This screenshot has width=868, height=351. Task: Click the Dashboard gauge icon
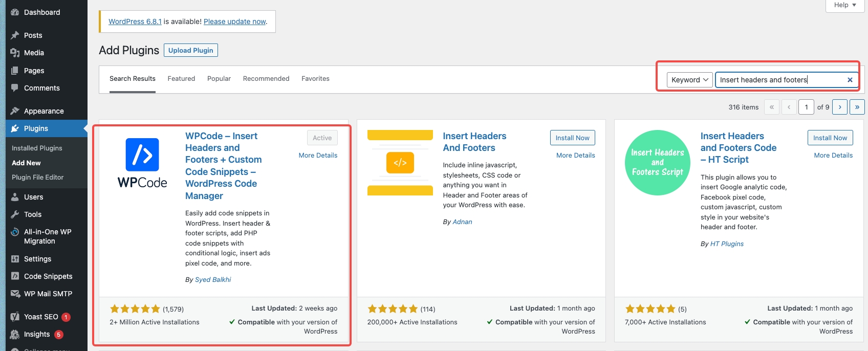click(x=15, y=12)
